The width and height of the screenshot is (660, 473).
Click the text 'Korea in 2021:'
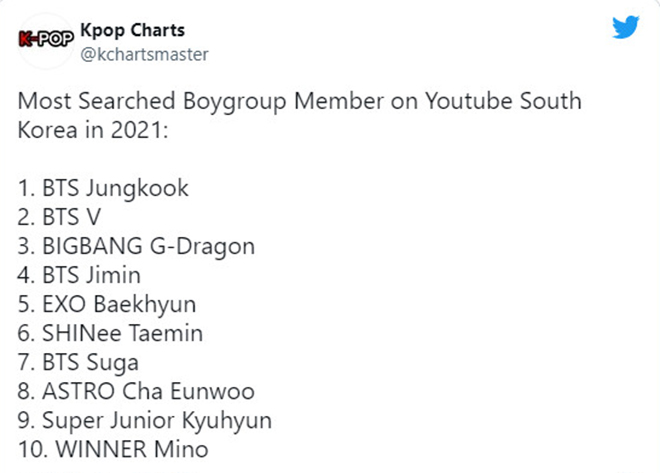pyautogui.click(x=93, y=130)
